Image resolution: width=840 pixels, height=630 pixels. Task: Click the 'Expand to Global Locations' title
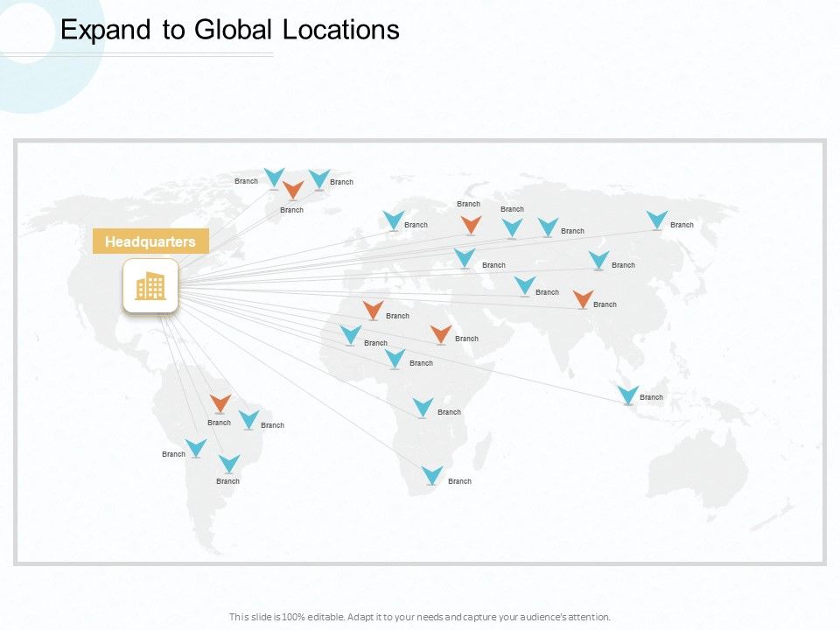(230, 30)
